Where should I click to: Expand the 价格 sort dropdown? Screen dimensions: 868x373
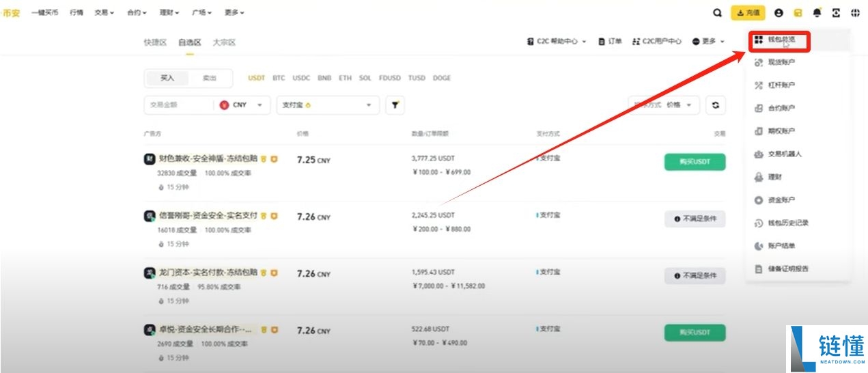pyautogui.click(x=678, y=105)
